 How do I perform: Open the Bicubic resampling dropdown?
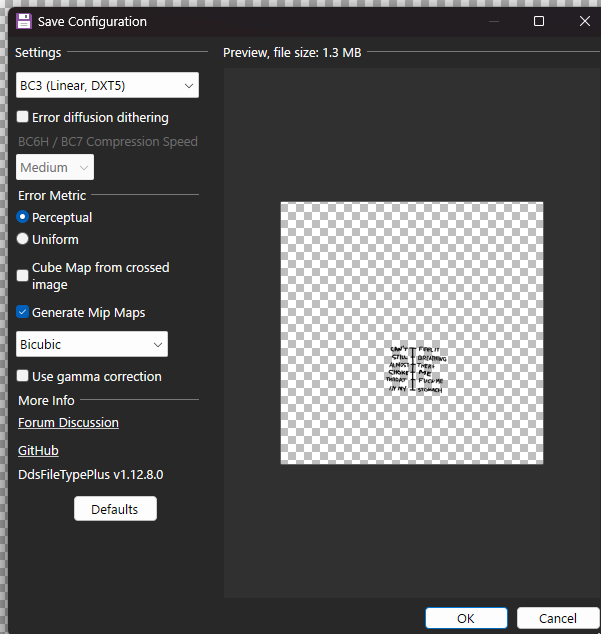(x=92, y=344)
